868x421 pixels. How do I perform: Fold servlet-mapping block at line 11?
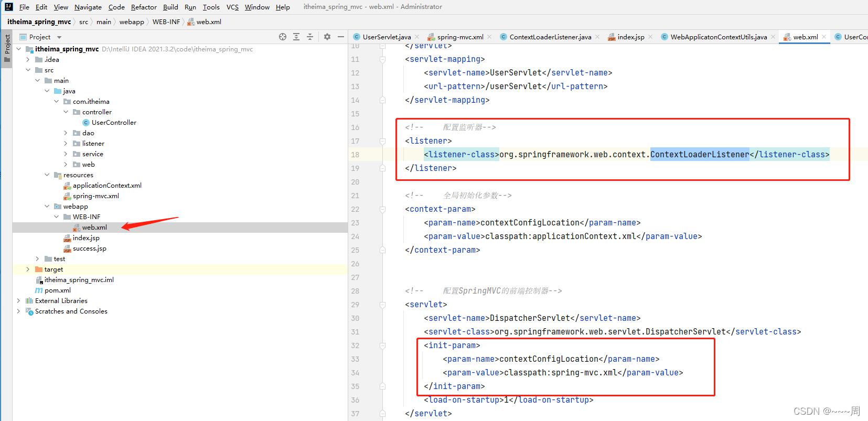(x=382, y=59)
